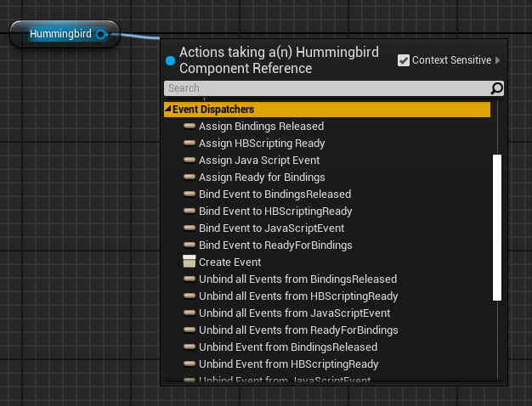Click icon beside Assign HBScripting Ready
Screen dimensions: 532x406
pos(190,143)
